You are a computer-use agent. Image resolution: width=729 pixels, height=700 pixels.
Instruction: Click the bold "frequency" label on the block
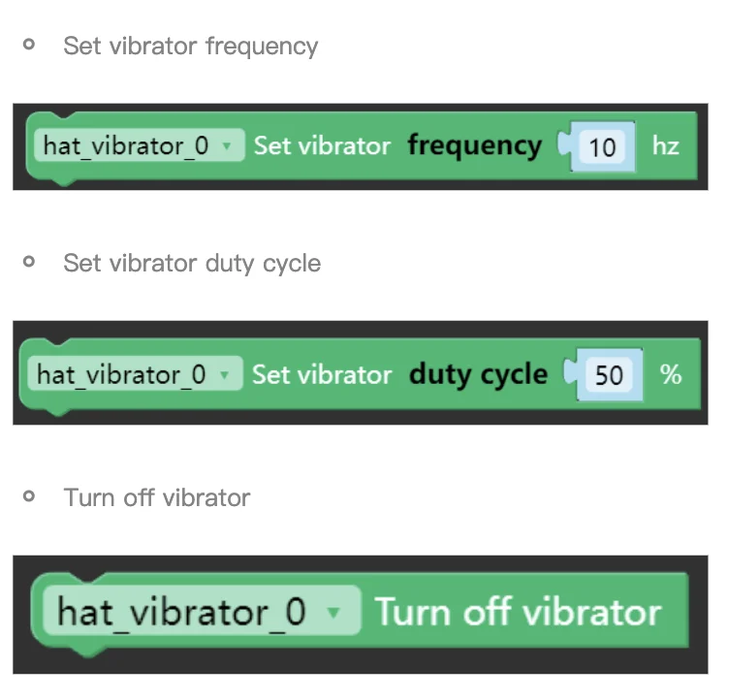tap(474, 146)
